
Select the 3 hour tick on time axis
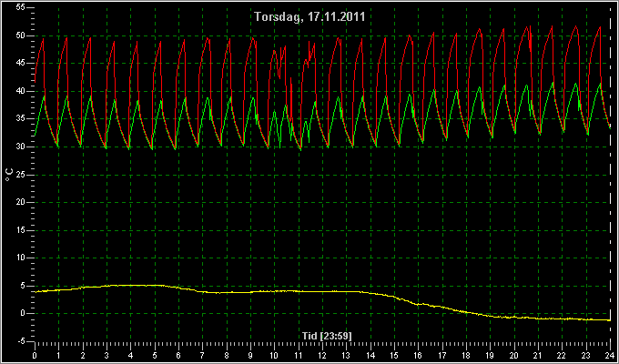(x=107, y=356)
